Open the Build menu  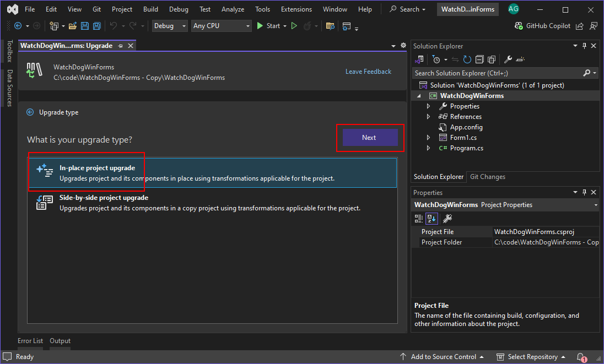150,9
